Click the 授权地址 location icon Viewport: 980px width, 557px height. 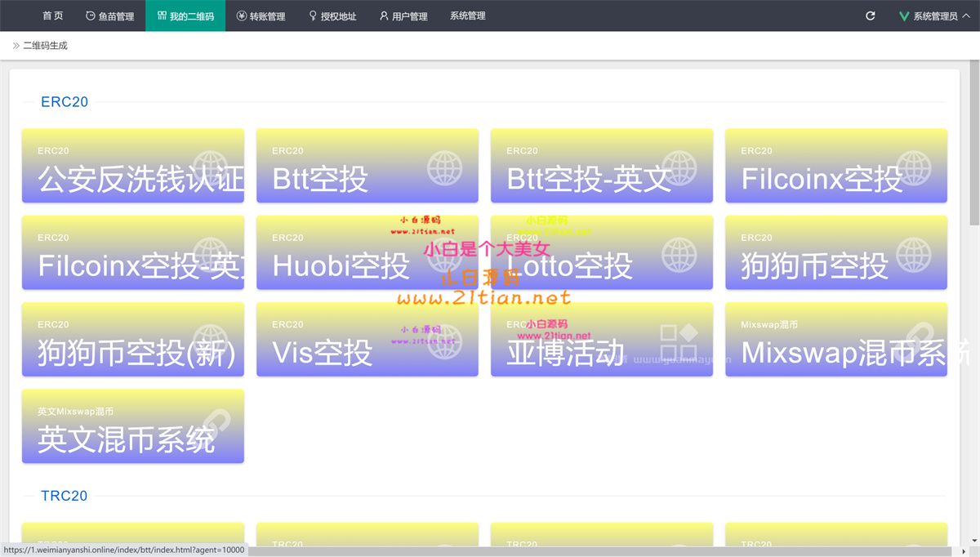point(313,16)
